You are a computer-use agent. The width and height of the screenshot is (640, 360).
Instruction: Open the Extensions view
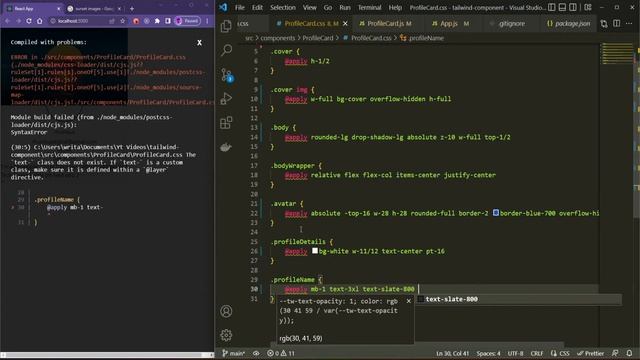226,122
